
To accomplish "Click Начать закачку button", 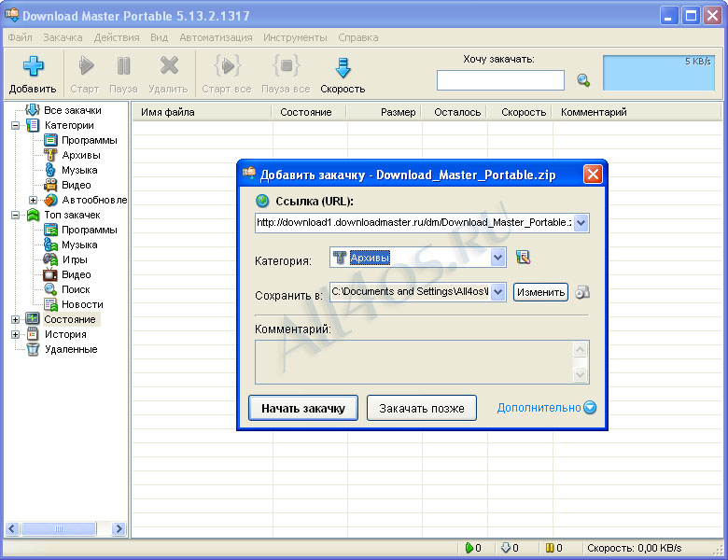I will coord(303,408).
